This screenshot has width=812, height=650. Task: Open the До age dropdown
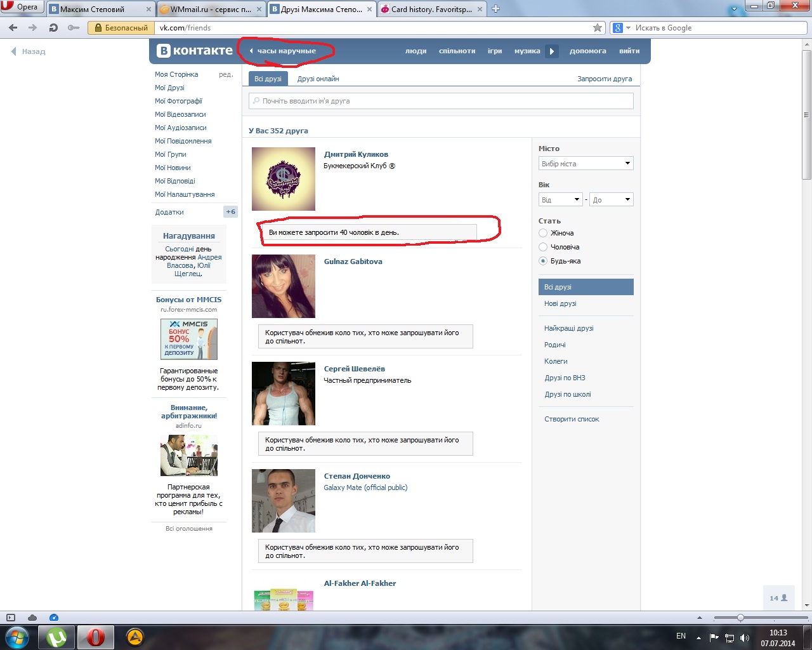click(x=612, y=200)
